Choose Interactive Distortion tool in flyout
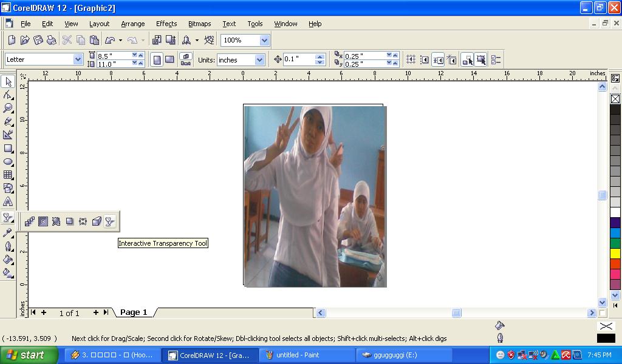The image size is (622, 364). (56, 221)
